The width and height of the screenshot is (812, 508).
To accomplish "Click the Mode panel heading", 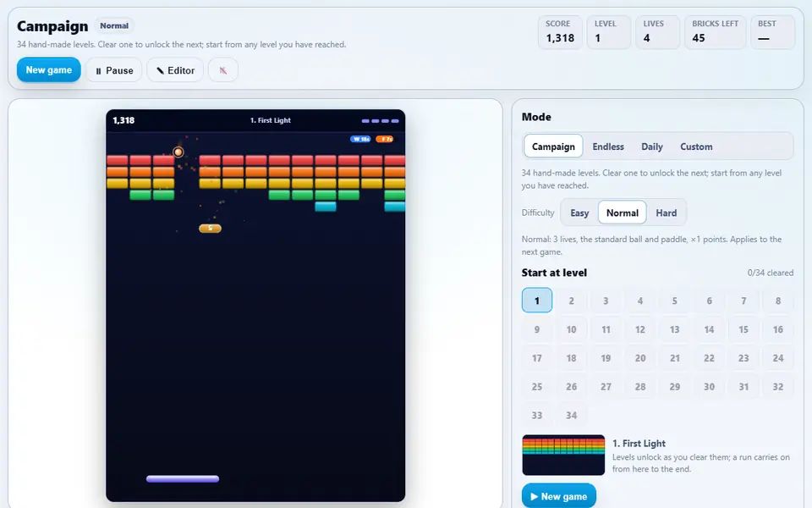I will tap(536, 117).
